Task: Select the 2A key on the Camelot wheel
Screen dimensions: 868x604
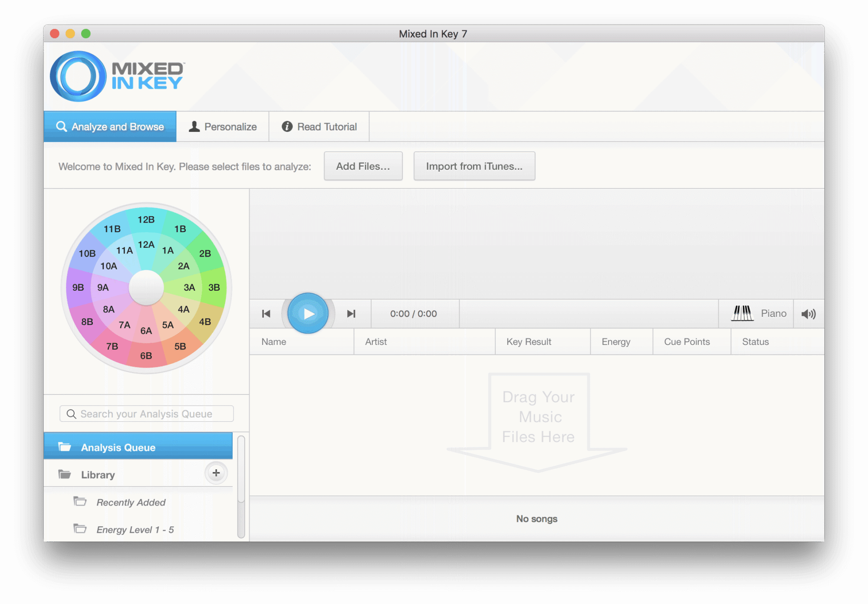Action: click(x=184, y=266)
